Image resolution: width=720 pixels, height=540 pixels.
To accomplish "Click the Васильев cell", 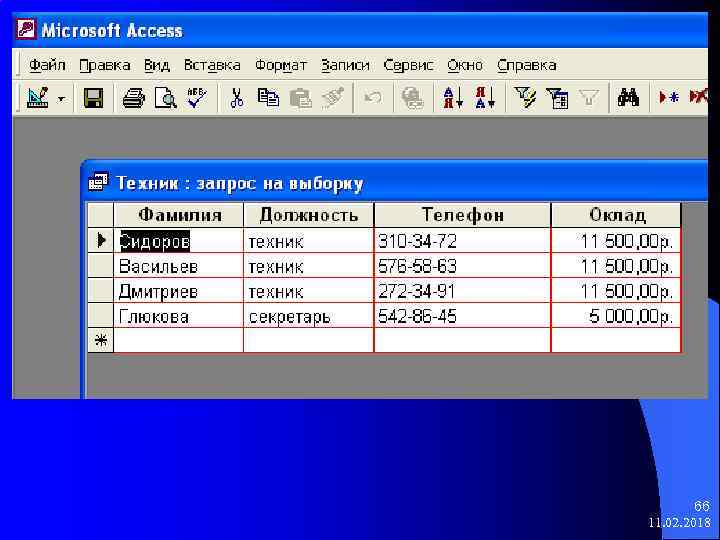I will tap(179, 265).
